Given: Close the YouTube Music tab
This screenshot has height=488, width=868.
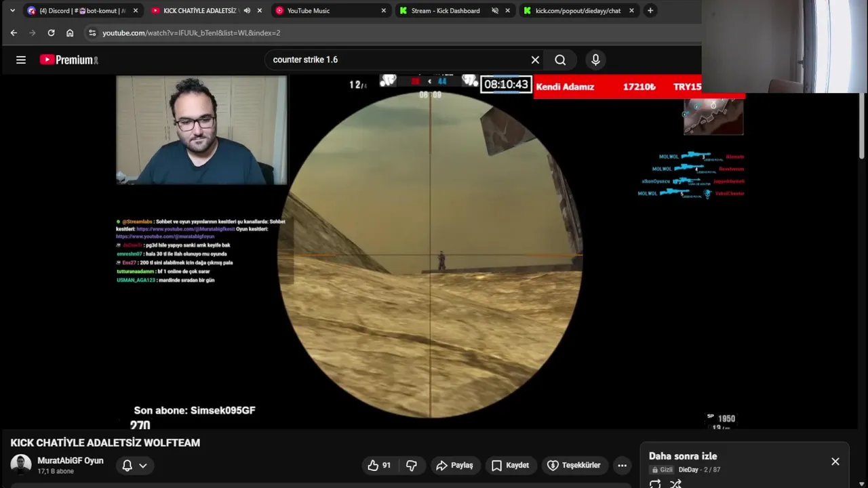Looking at the screenshot, I should (383, 11).
